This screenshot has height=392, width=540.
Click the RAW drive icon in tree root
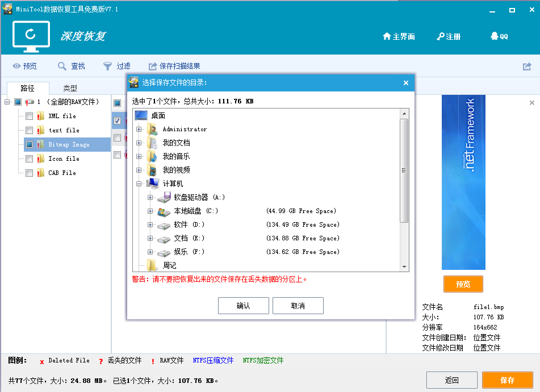tap(30, 102)
